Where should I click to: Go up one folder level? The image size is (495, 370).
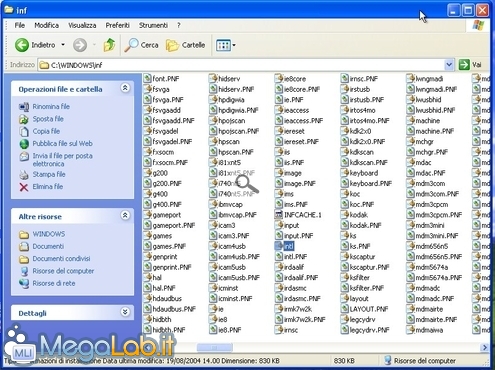pyautogui.click(x=109, y=45)
